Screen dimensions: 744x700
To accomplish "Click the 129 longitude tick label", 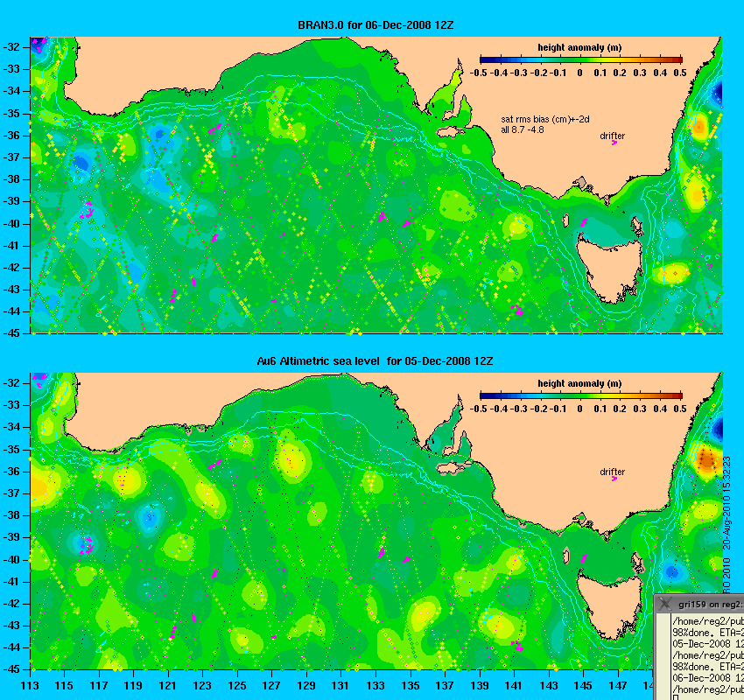I will point(306,686).
